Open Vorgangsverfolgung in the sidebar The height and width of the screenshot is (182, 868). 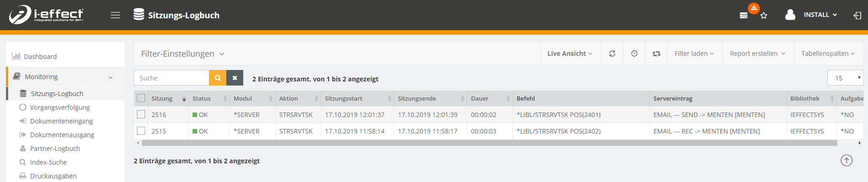click(60, 107)
